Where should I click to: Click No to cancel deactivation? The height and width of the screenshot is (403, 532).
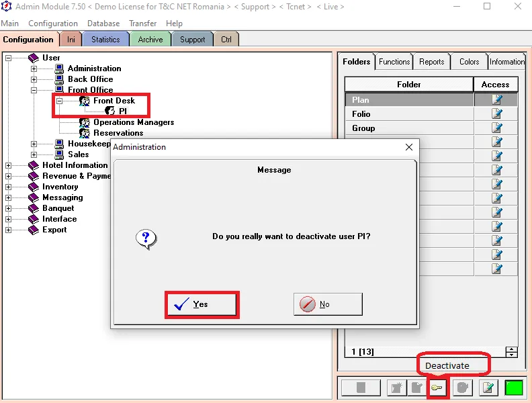tap(328, 304)
